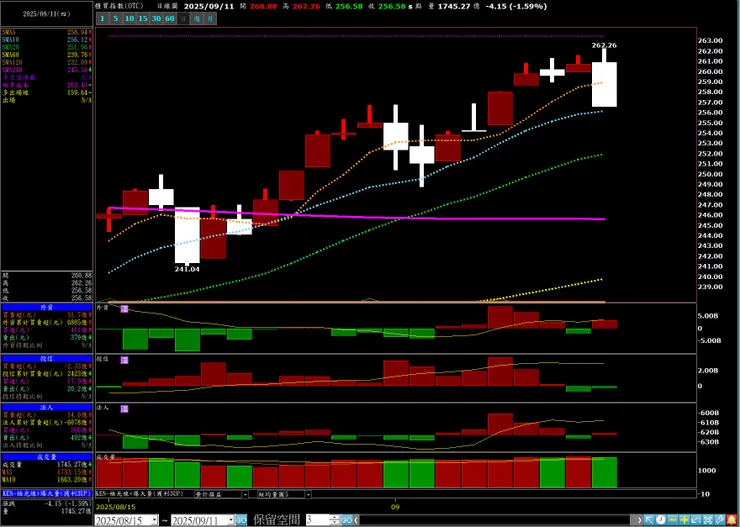Image resolution: width=740 pixels, height=527 pixels.
Task: Click the minus zoom-out icon
Action: 673,520
